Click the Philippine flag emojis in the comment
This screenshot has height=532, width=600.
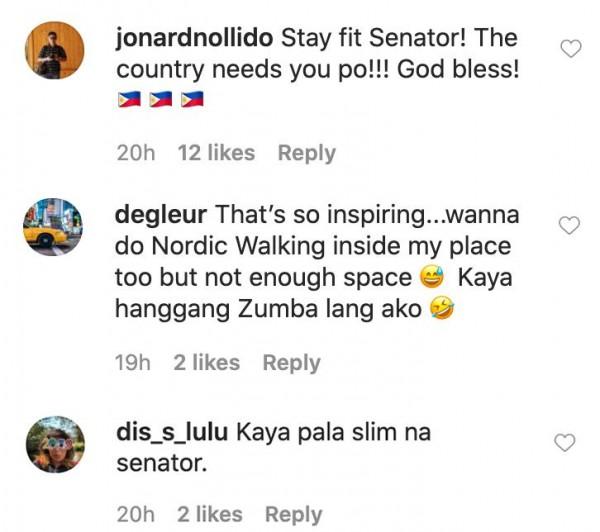click(161, 100)
